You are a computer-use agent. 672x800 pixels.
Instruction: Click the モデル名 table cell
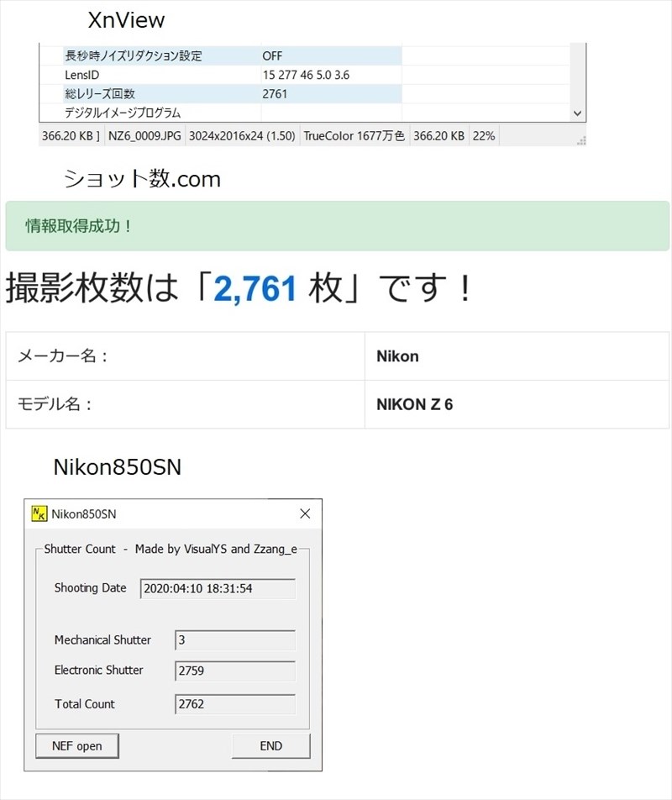[x=185, y=404]
